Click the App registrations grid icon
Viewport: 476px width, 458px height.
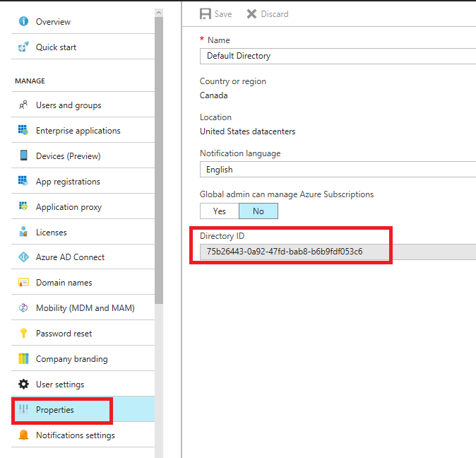pos(23,181)
